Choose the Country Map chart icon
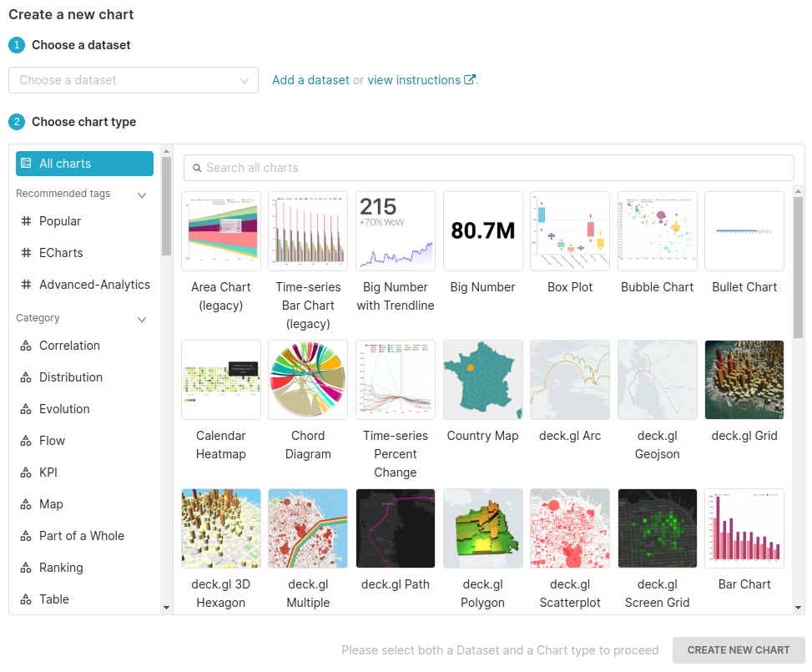 [482, 380]
